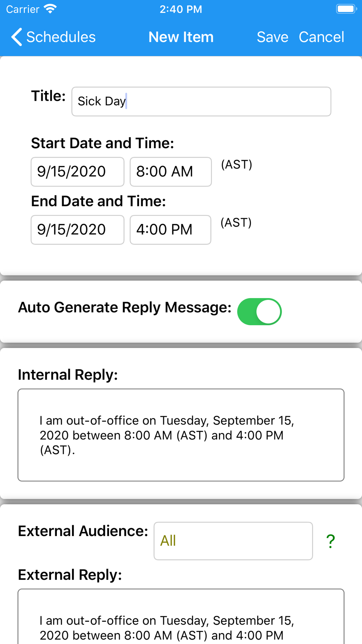Tap the Wi-Fi icon in status bar
The image size is (362, 644).
pos(50,9)
